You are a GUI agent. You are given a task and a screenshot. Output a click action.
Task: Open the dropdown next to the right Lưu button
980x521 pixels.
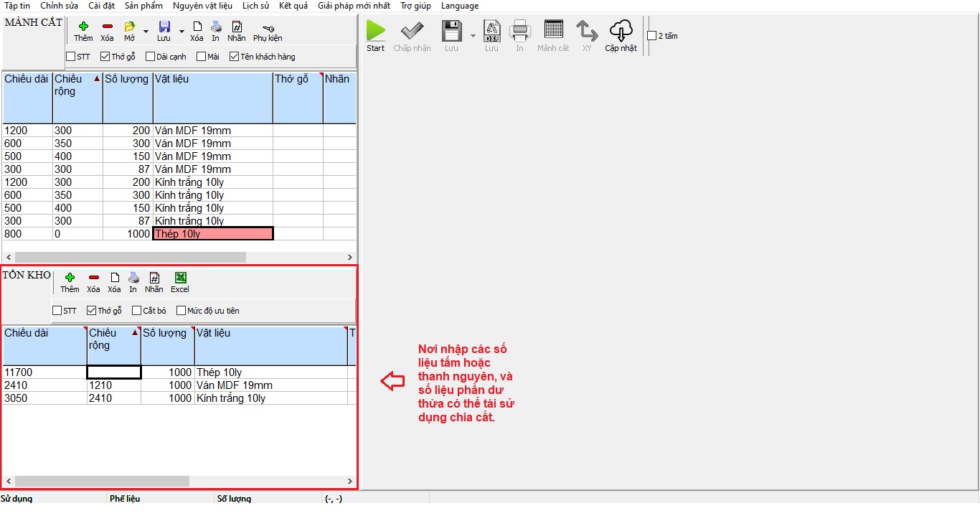click(x=472, y=34)
